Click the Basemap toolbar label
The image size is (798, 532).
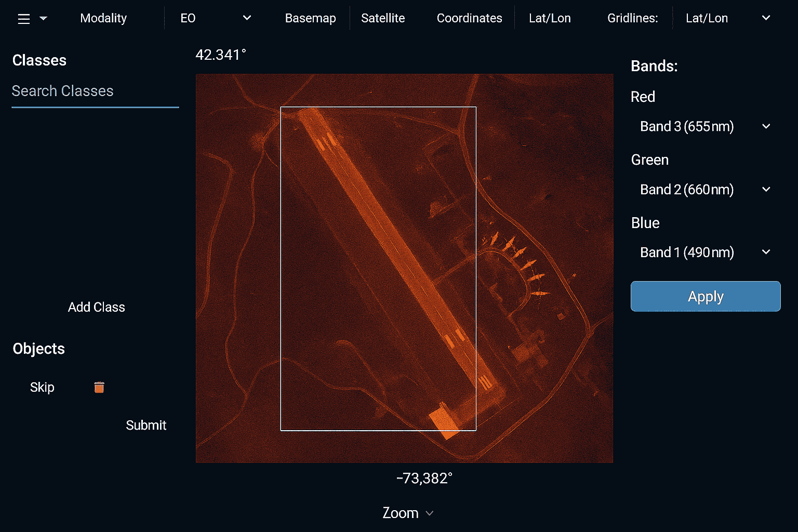310,18
